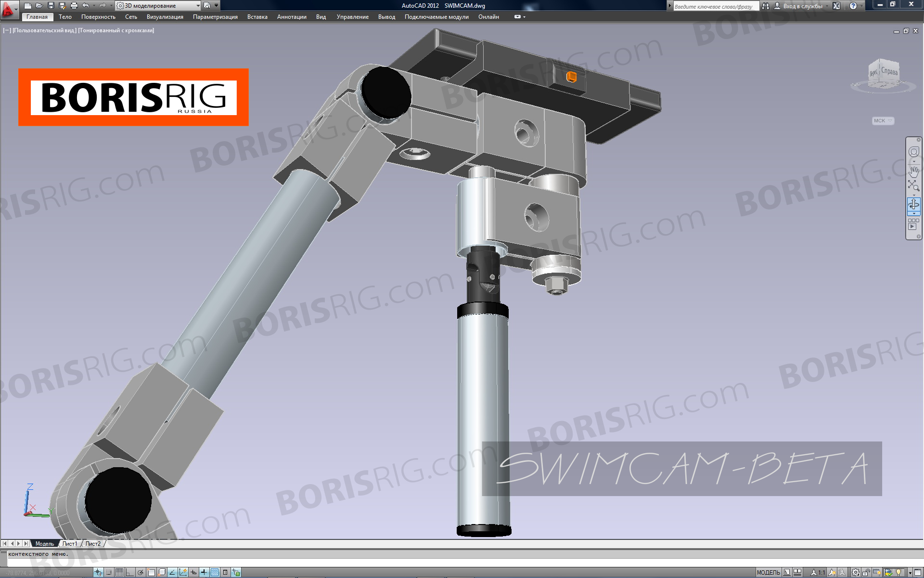Toggle Snap mode in status bar
Viewport: 924px width, 578px height.
109,572
